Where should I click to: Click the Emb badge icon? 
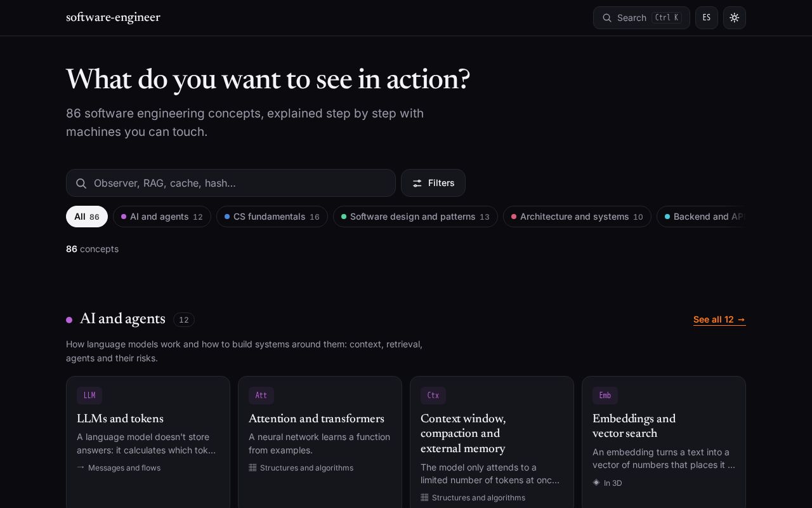(605, 396)
